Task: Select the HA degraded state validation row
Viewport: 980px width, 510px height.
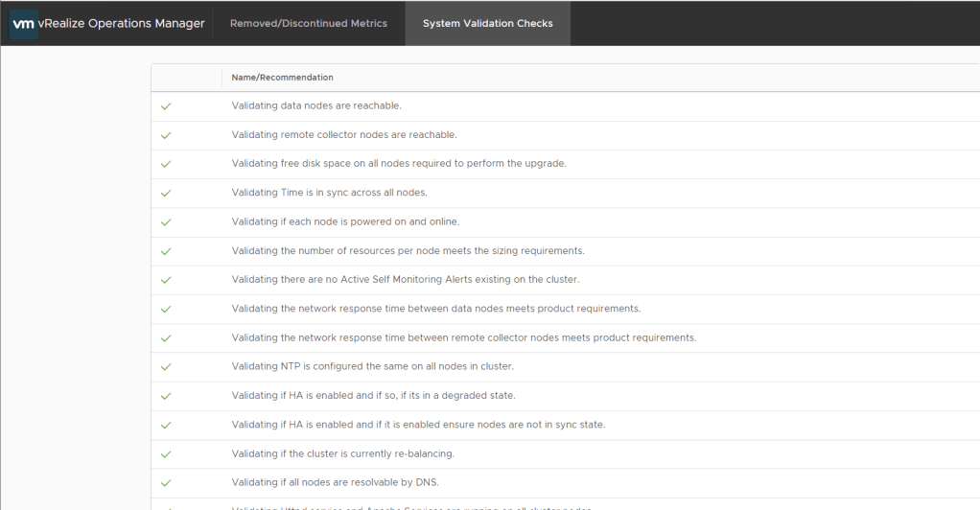Action: click(373, 396)
